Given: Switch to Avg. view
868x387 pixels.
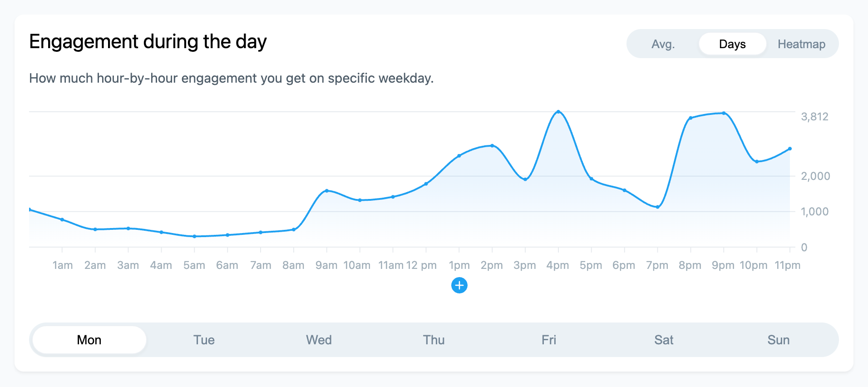Looking at the screenshot, I should point(663,44).
